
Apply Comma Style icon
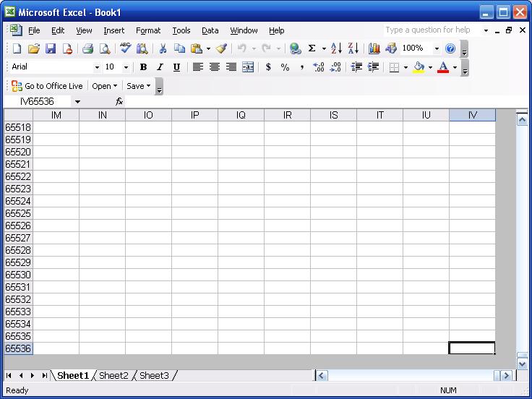[x=301, y=67]
